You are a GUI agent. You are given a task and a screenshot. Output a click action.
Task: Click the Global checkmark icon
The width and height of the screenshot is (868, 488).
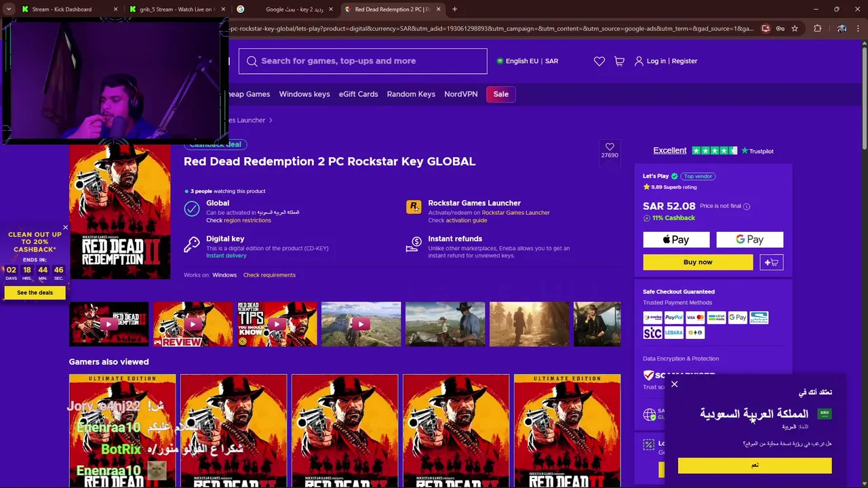tap(192, 208)
